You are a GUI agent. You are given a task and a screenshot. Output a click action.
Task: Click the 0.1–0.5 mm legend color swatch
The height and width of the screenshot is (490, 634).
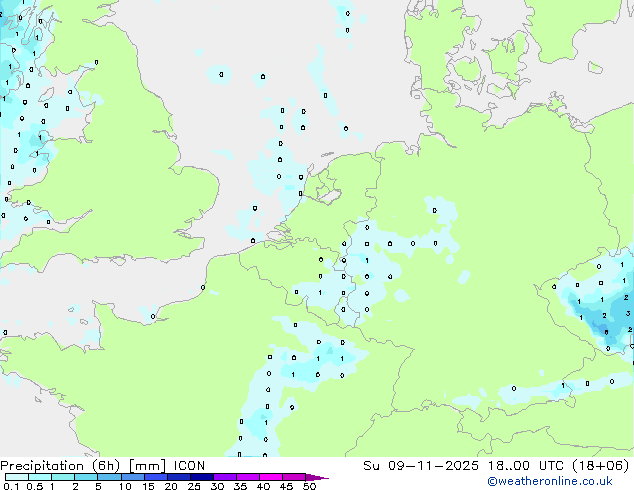[x=17, y=477]
